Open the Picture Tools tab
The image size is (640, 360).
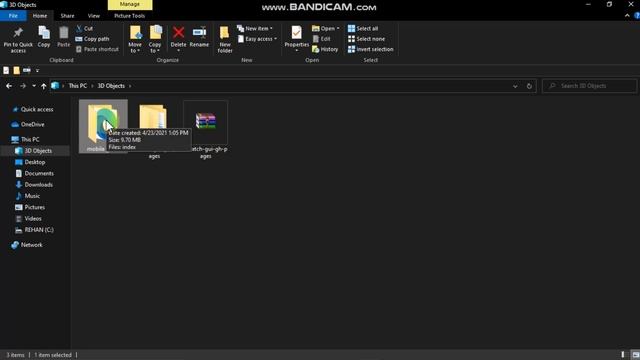[129, 16]
